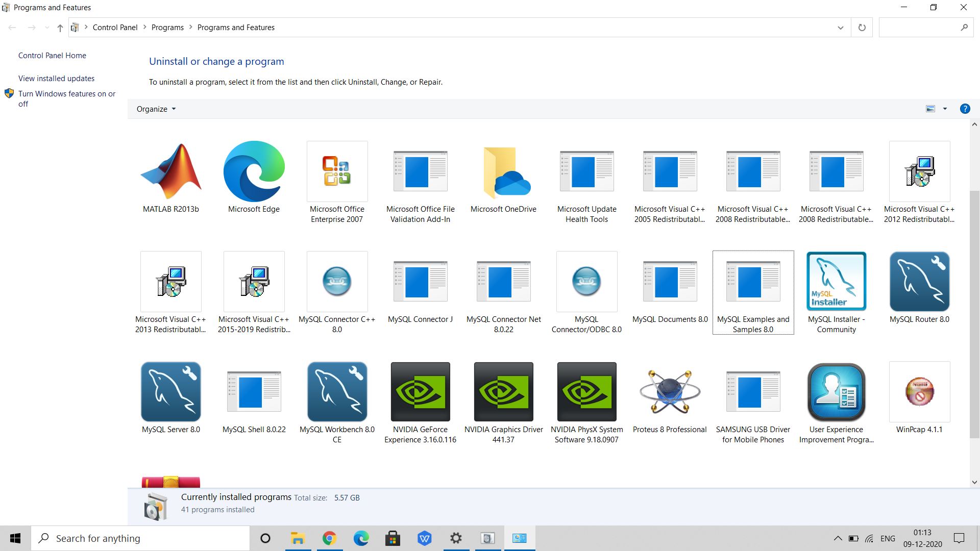Select the MySQL Server 8.0 icon

[x=171, y=392]
